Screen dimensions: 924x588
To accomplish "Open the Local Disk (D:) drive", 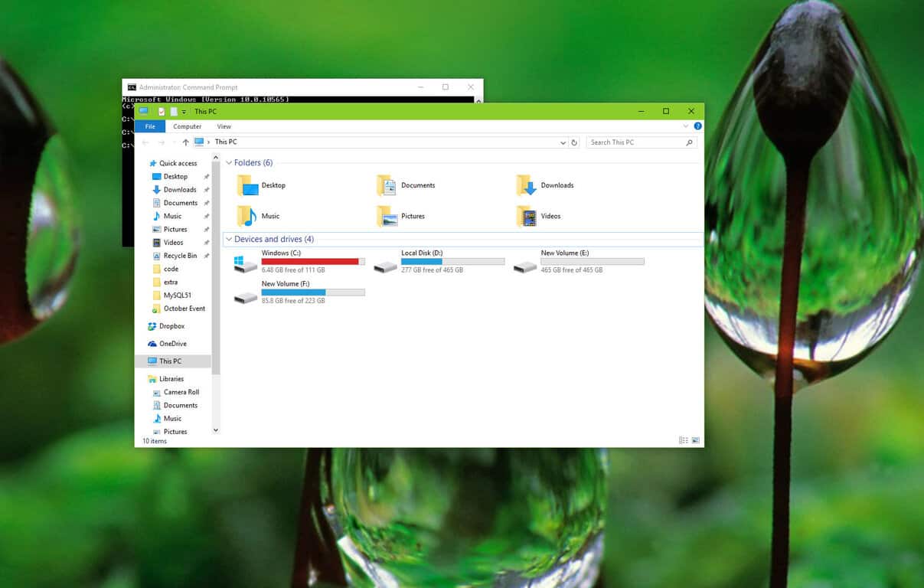I will point(385,266).
